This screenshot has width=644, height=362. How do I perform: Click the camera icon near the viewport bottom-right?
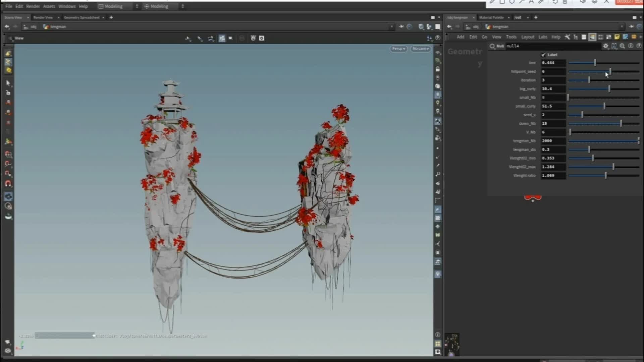click(x=438, y=352)
